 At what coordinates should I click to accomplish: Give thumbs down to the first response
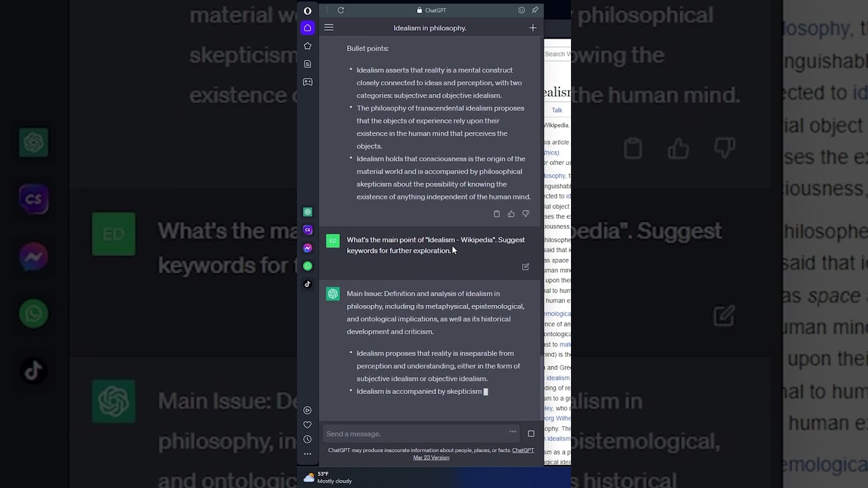pyautogui.click(x=526, y=214)
